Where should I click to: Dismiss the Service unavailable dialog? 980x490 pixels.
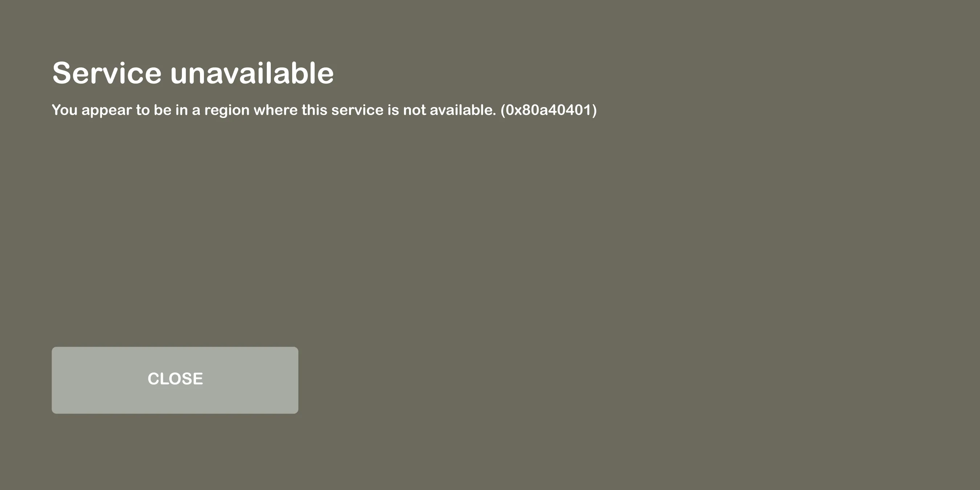[x=175, y=380]
